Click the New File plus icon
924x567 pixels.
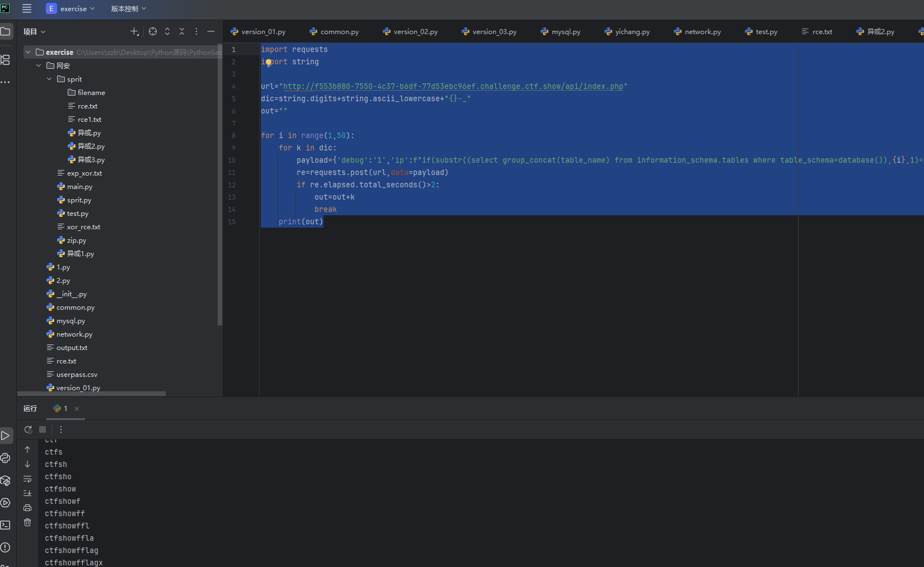point(134,32)
